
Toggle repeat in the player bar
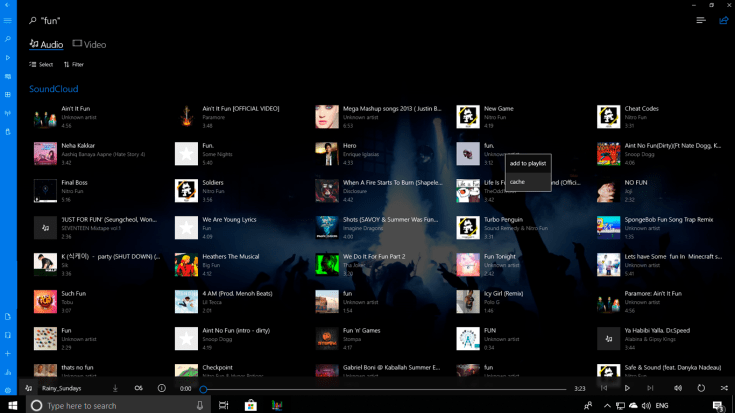point(701,388)
